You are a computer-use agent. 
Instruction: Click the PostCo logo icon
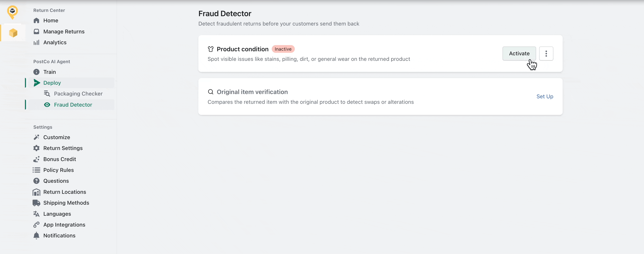point(12,12)
